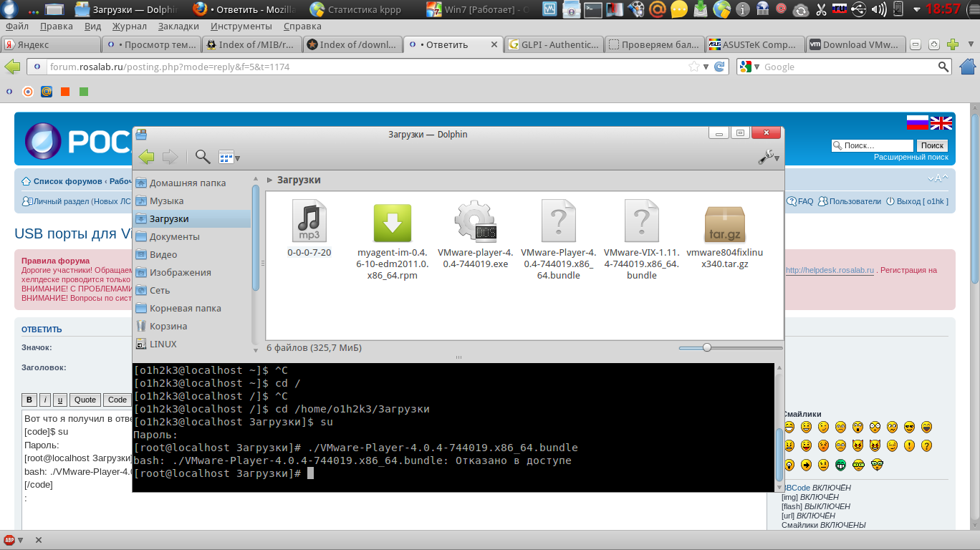The height and width of the screenshot is (550, 980).
Task: Click the Поиск search button
Action: pyautogui.click(x=932, y=145)
